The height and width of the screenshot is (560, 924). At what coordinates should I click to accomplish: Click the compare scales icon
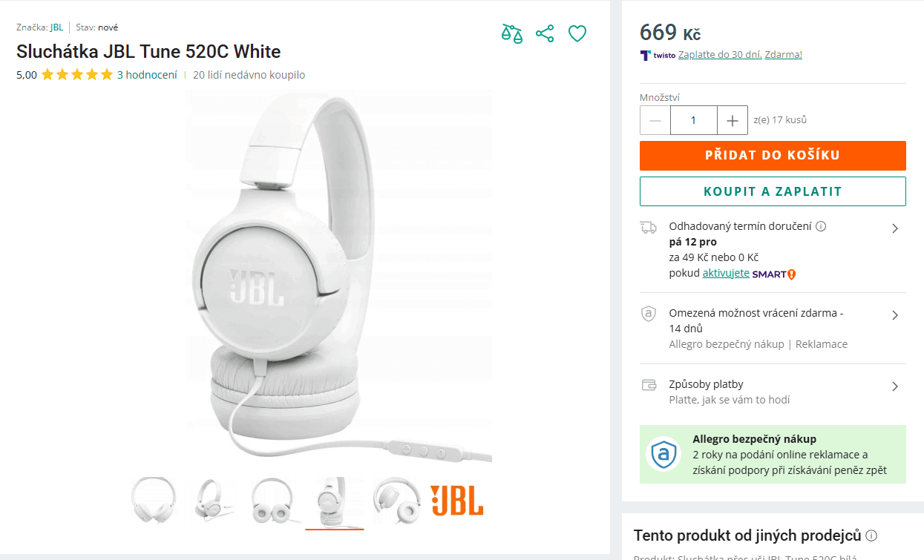(x=512, y=33)
